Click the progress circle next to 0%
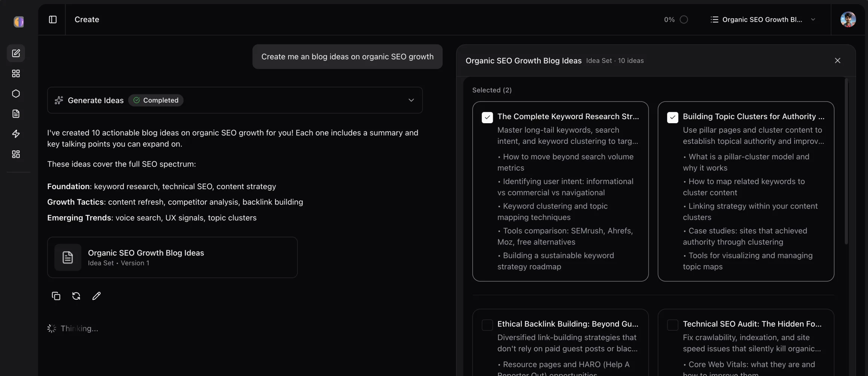 tap(684, 19)
